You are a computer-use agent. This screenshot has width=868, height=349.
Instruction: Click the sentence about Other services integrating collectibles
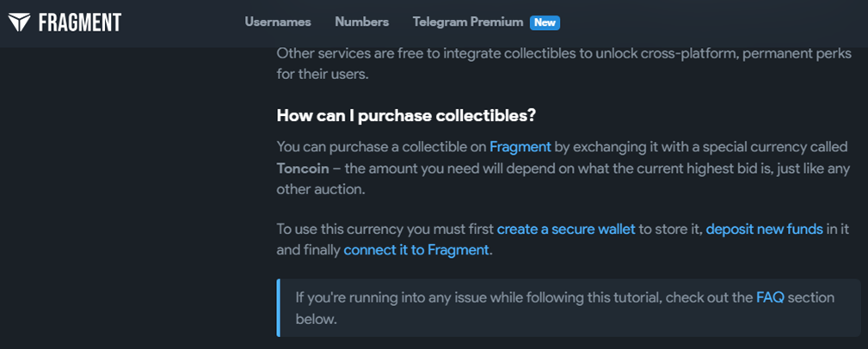564,64
